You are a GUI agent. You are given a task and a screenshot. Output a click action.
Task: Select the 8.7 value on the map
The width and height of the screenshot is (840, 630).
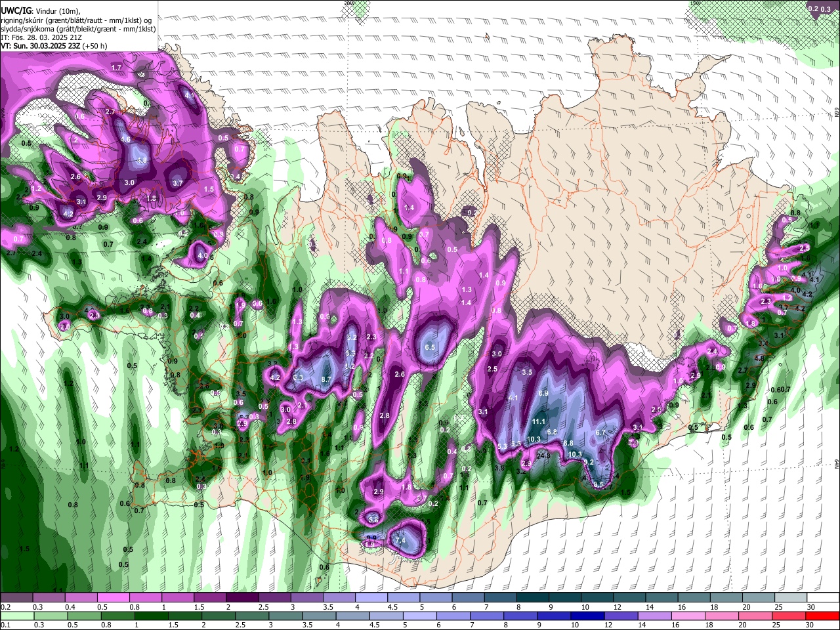click(x=326, y=379)
